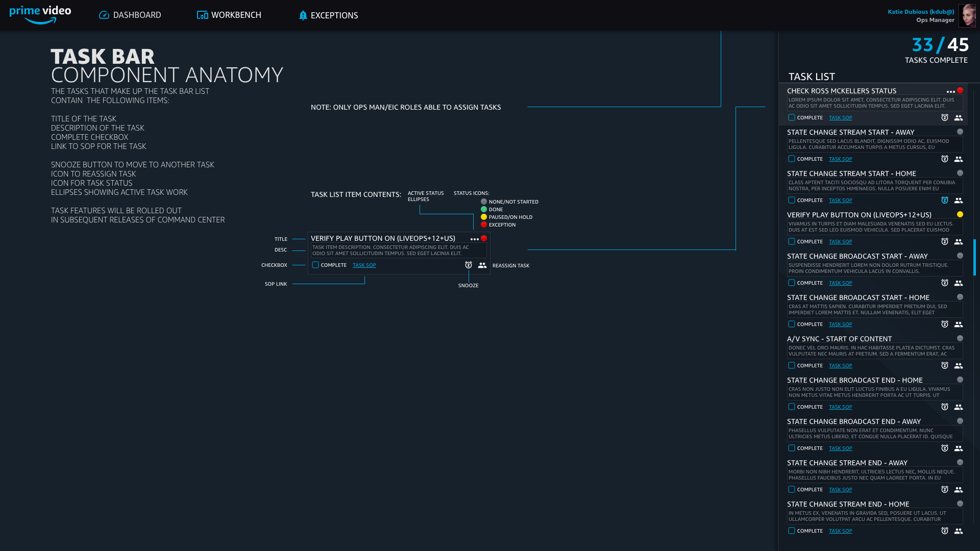Click reassign icon for State Change Stream Start - Away
Viewport: 980px width, 551px height.
tap(959, 159)
